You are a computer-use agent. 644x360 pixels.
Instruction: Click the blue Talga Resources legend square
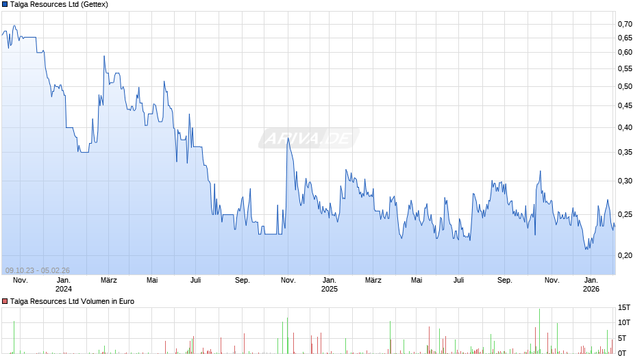(x=5, y=5)
